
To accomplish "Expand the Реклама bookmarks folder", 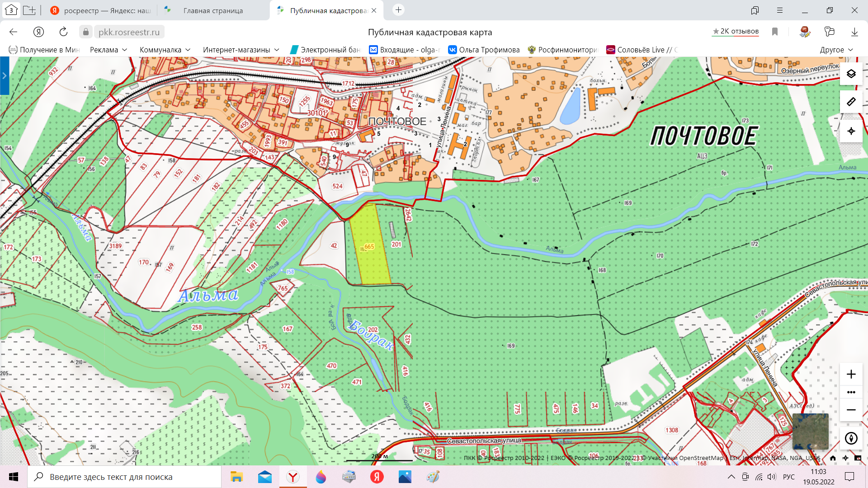I will (108, 50).
